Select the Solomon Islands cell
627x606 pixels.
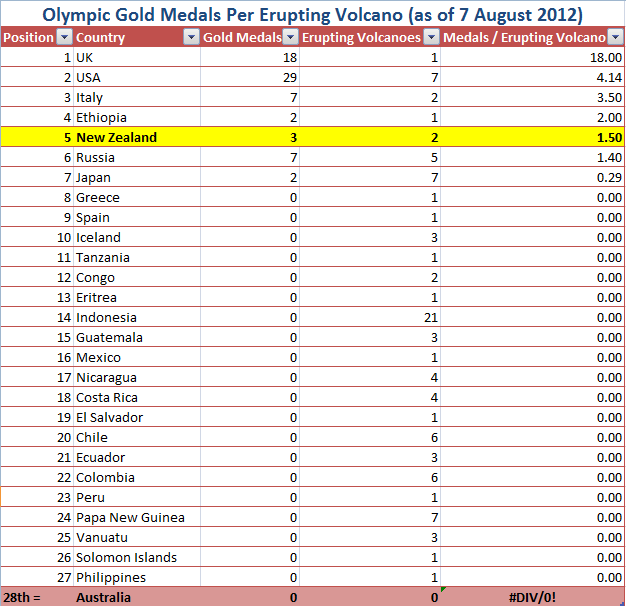tap(137, 558)
